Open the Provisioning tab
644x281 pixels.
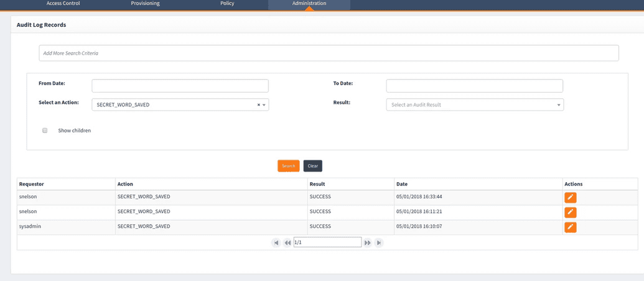click(x=145, y=4)
